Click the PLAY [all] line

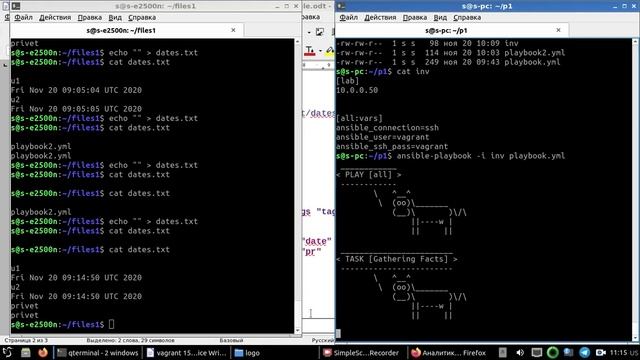click(x=369, y=175)
